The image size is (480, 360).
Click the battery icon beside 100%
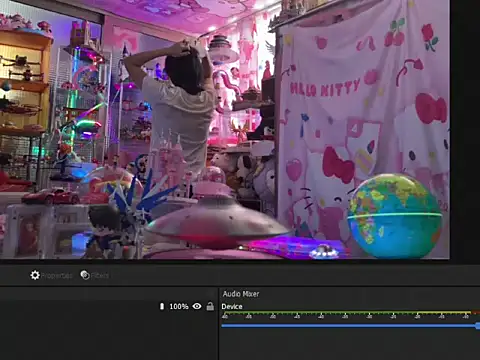(x=162, y=306)
